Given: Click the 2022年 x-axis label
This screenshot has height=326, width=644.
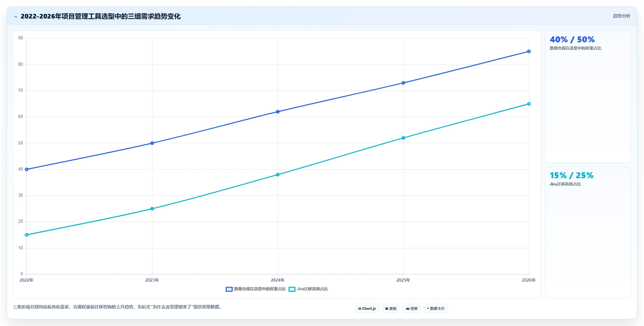Looking at the screenshot, I should pos(26,280).
